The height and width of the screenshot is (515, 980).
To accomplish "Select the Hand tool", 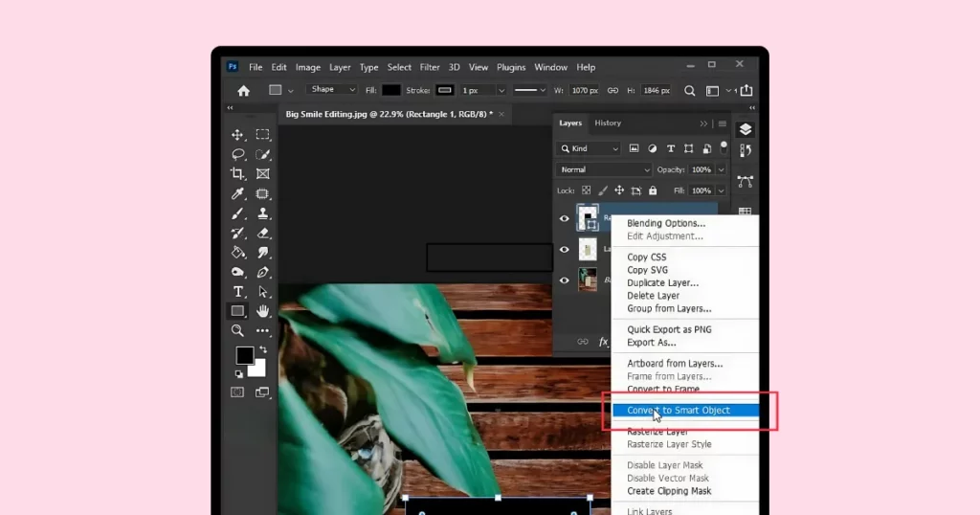I will (x=262, y=310).
